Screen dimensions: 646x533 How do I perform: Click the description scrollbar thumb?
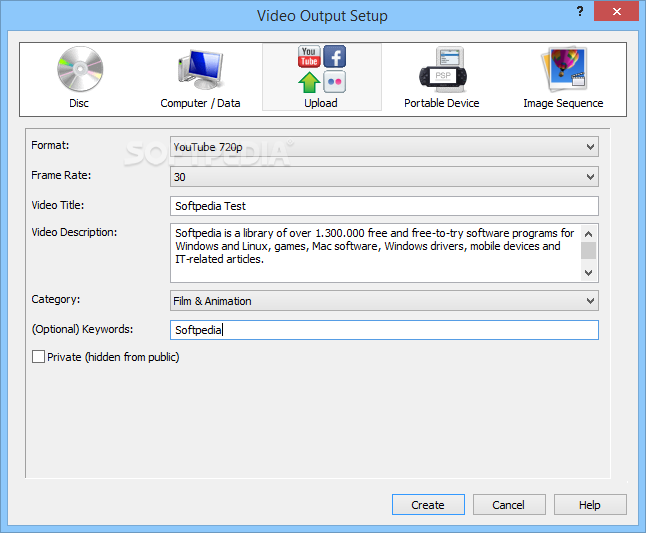[588, 250]
